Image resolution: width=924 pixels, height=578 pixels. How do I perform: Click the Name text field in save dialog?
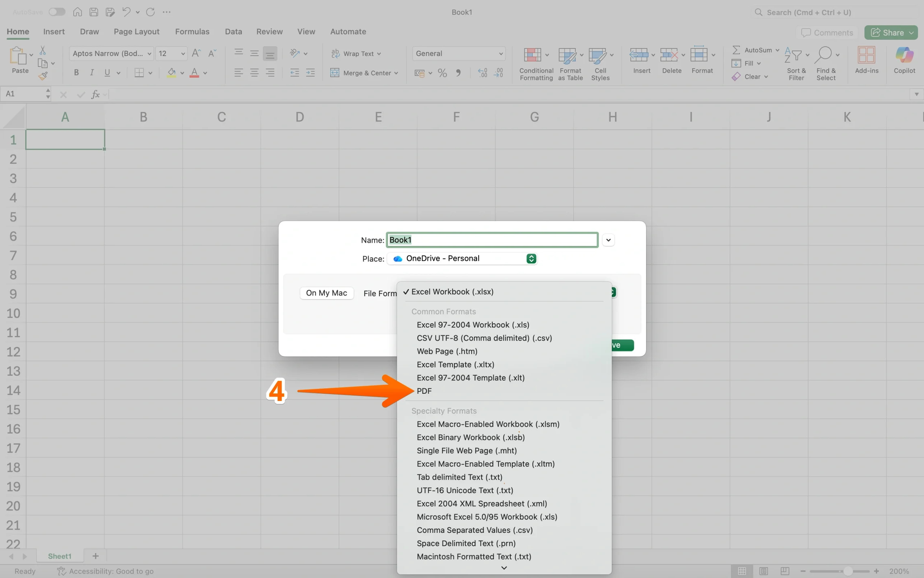[492, 240]
